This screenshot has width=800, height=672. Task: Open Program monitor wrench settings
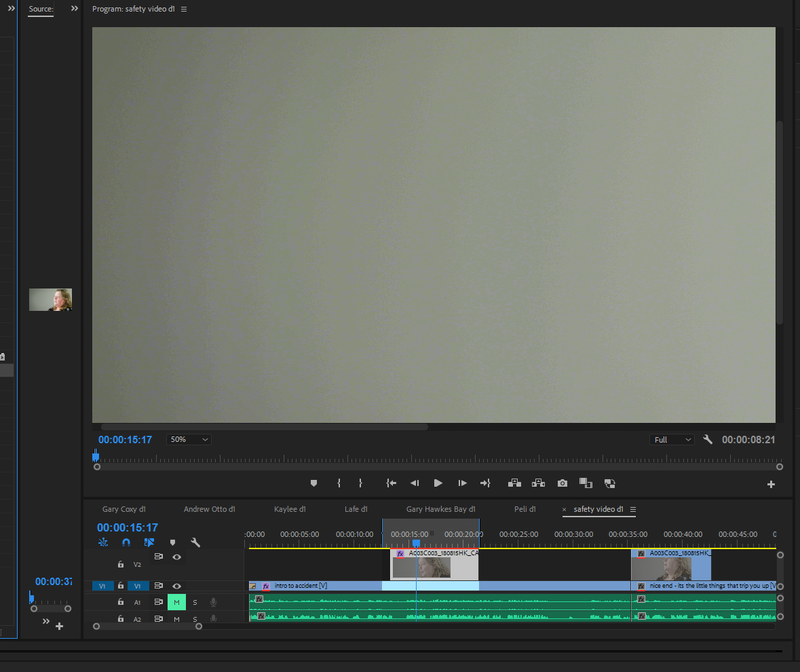[708, 439]
